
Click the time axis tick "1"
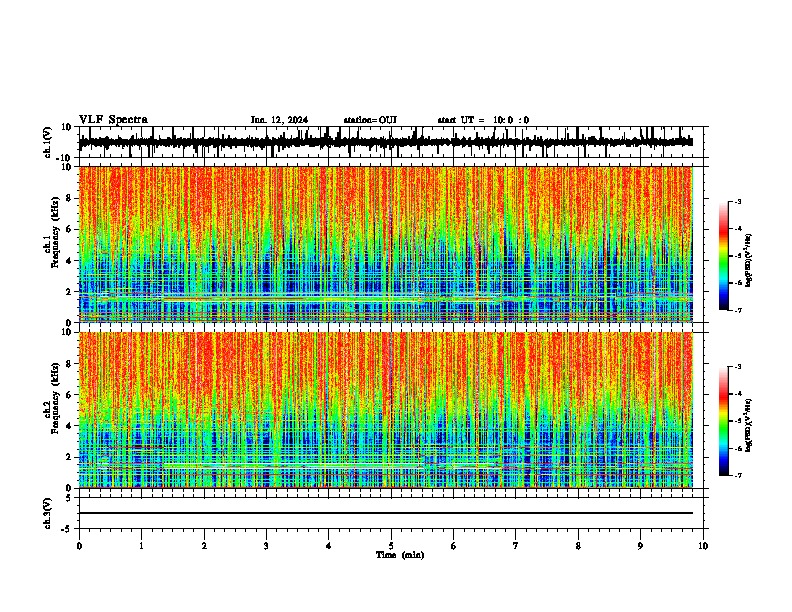[x=141, y=546]
